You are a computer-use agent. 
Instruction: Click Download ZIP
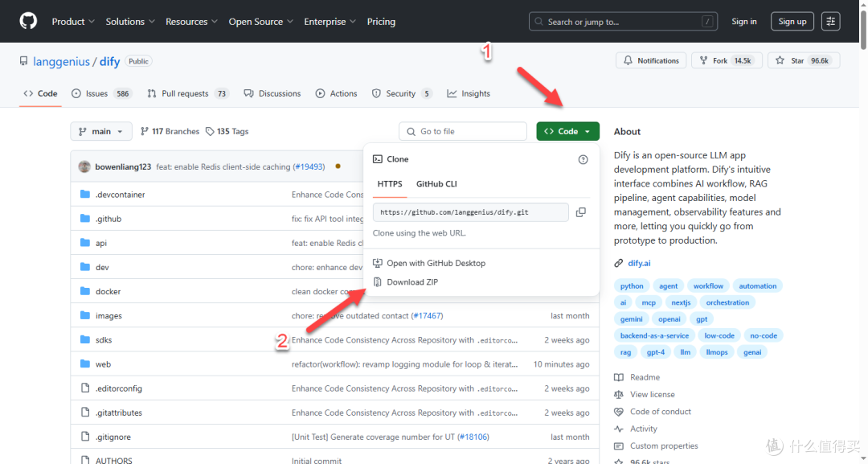tap(406, 281)
